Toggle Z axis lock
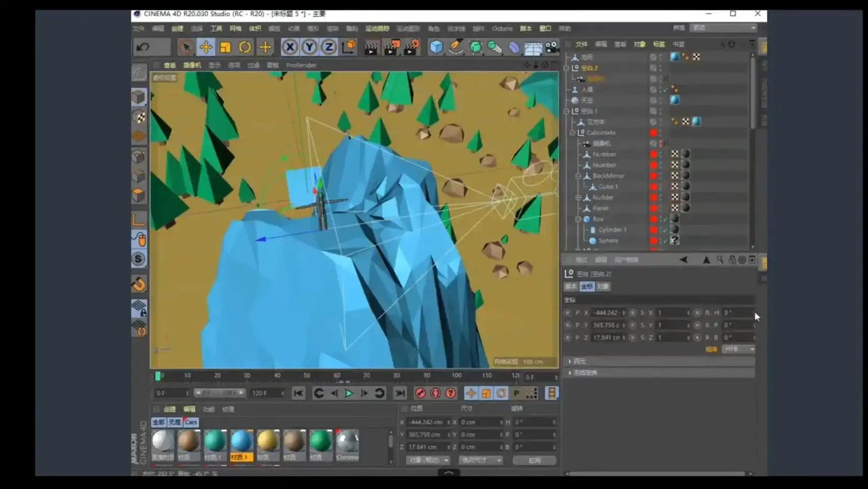868x489 pixels. click(x=329, y=47)
